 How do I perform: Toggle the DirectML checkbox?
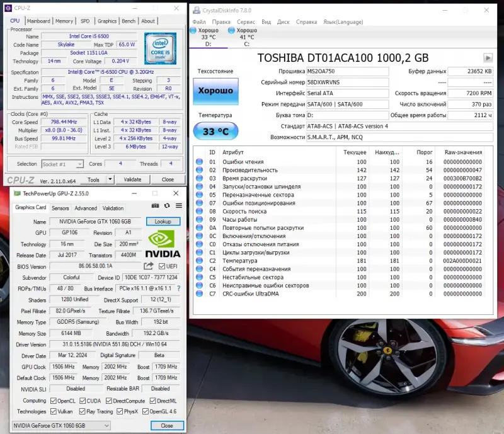(153, 401)
